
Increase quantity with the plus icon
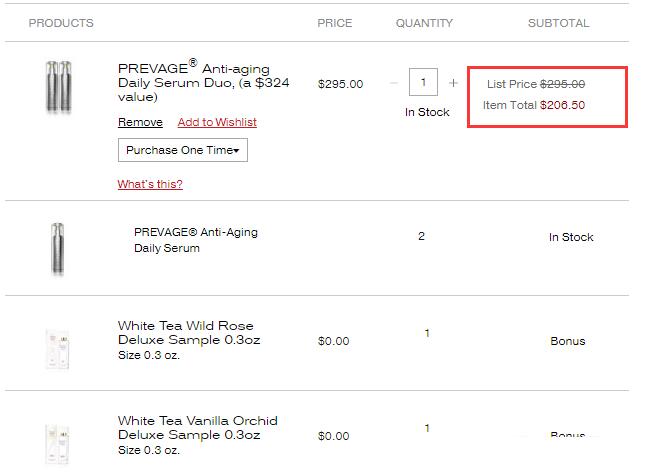tap(453, 83)
